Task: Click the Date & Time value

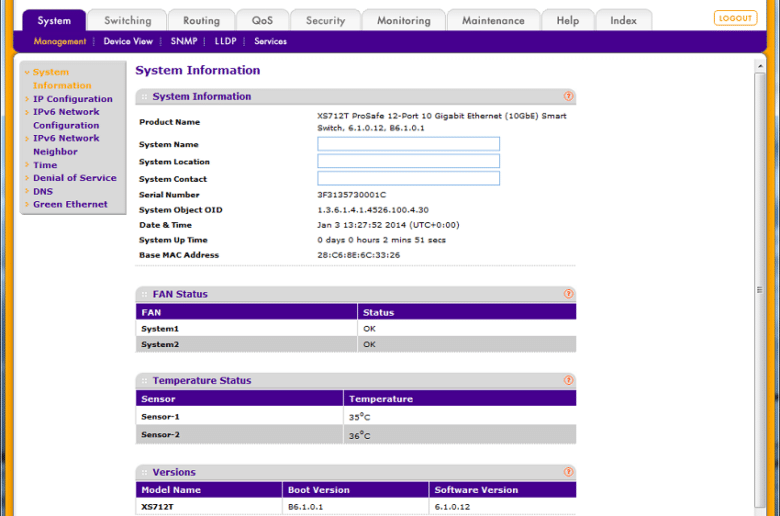Action: pyautogui.click(x=389, y=225)
